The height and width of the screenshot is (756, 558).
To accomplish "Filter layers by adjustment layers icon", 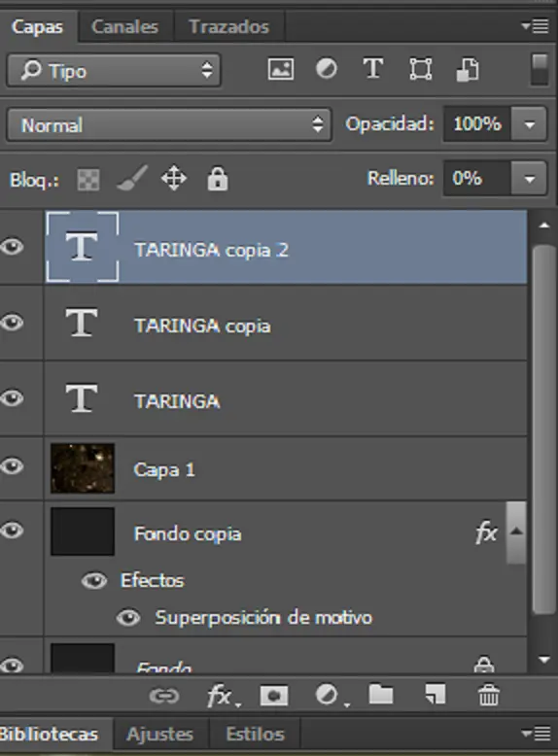I will click(x=327, y=68).
